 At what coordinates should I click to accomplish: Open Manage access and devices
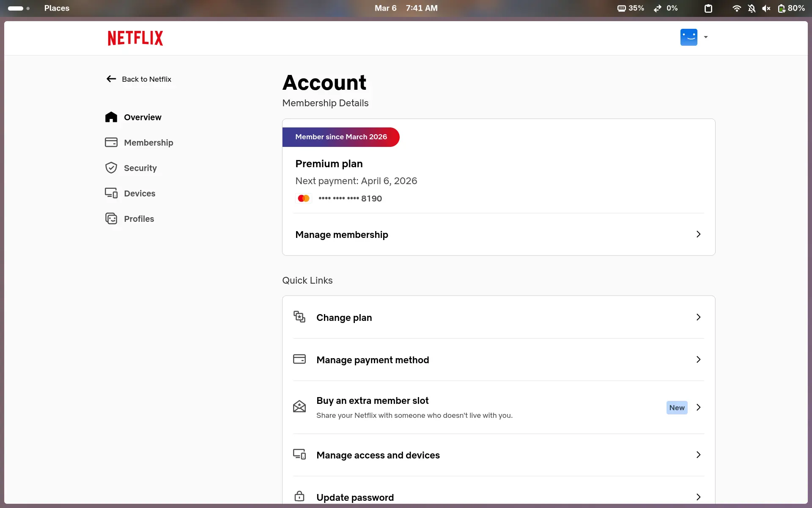[x=499, y=455]
